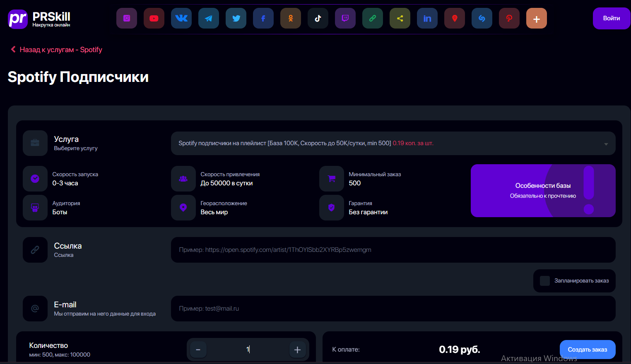
Task: Tick the Запланировать заказ checkbox
Action: click(545, 281)
